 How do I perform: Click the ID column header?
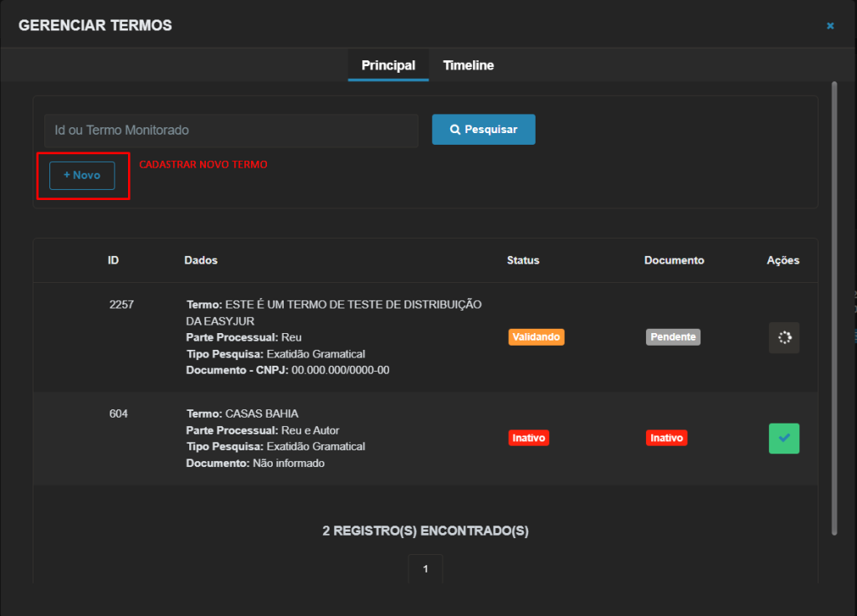[x=113, y=260]
